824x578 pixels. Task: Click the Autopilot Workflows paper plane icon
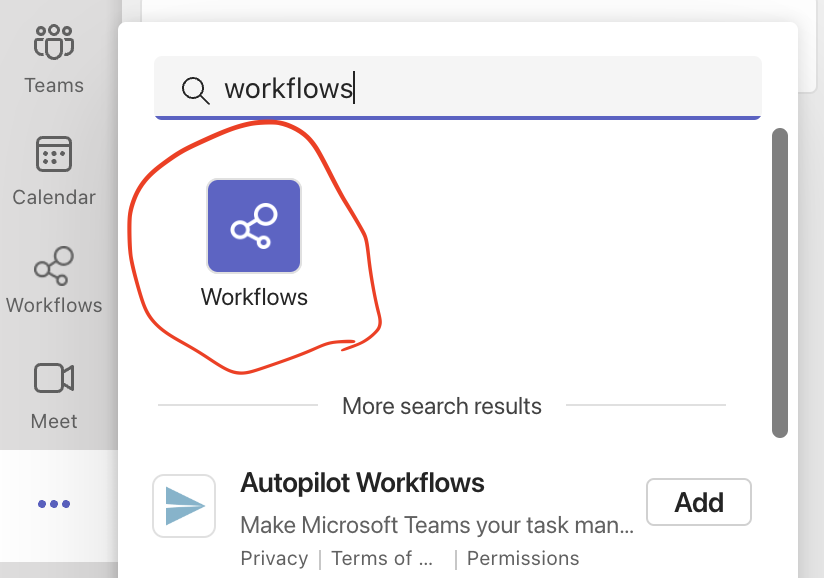coord(184,506)
